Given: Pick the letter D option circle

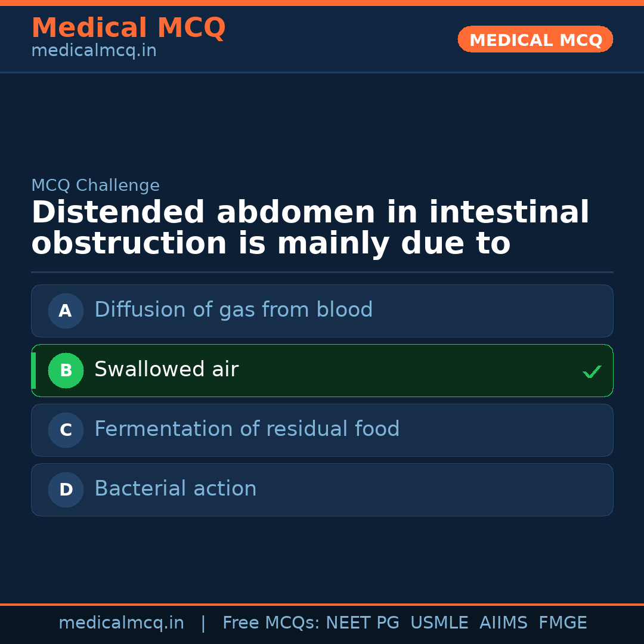Looking at the screenshot, I should pos(66,490).
